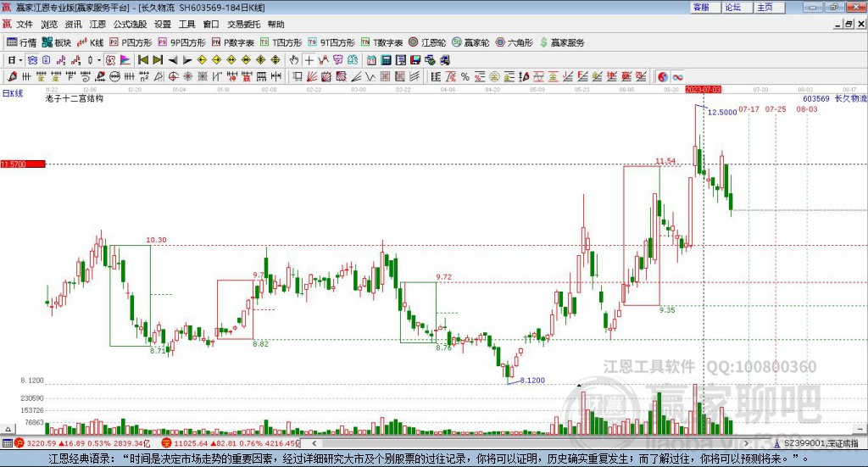Image resolution: width=868 pixels, height=467 pixels.
Task: Click the stock code 603569
Action: (816, 98)
